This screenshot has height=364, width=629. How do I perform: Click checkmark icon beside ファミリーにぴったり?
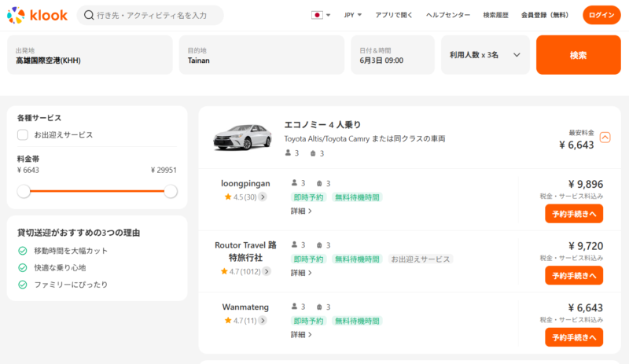click(23, 285)
